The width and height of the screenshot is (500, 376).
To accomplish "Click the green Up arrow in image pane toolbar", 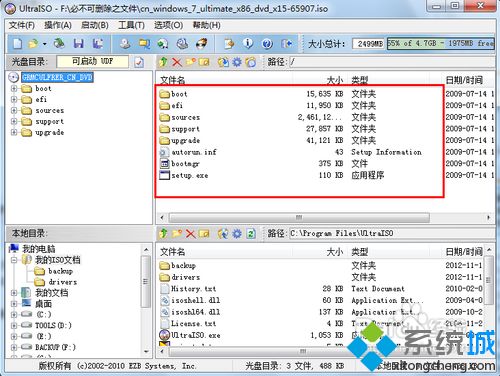I will click(163, 62).
